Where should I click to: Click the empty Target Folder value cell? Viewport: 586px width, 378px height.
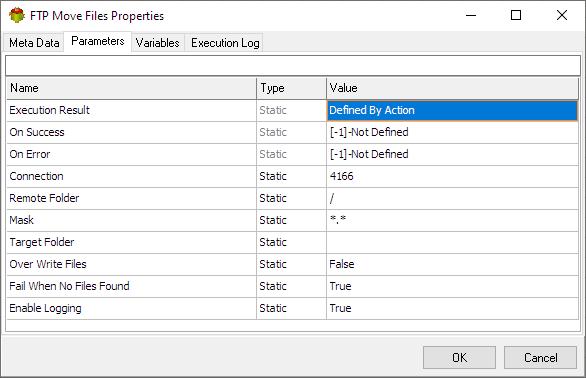(452, 243)
